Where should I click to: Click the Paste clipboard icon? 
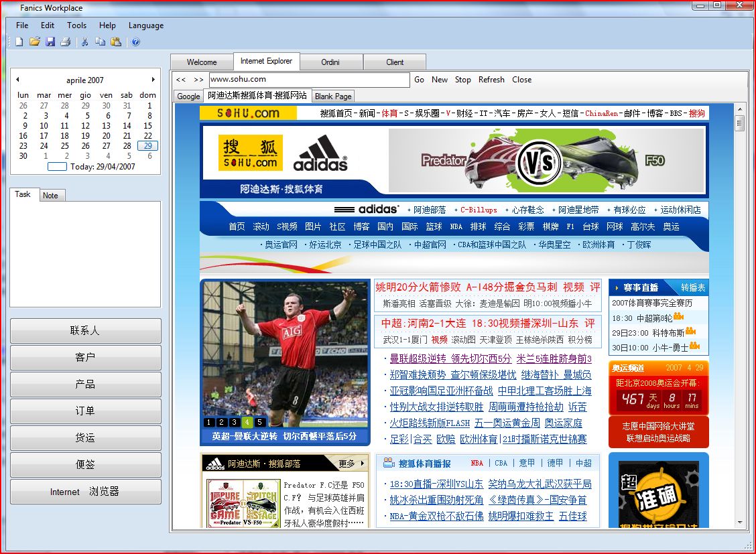point(116,42)
